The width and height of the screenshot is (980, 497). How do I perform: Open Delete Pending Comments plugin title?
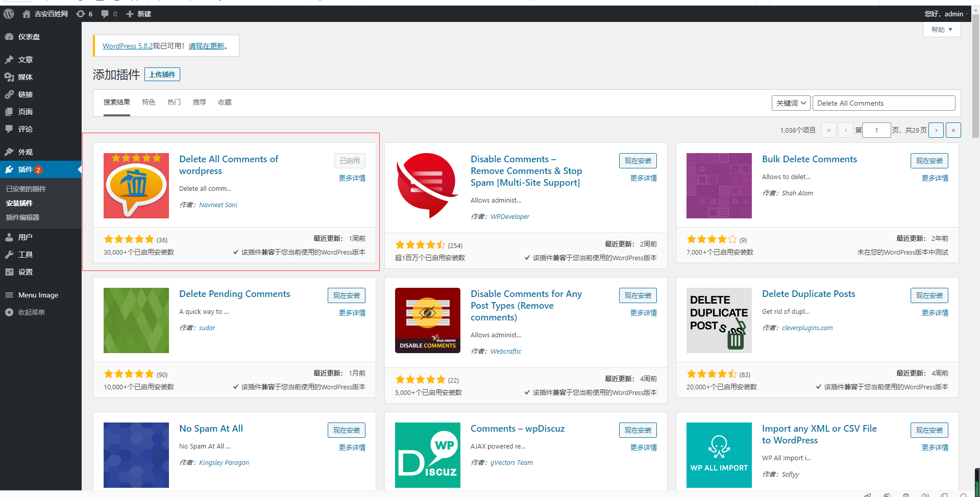point(235,294)
